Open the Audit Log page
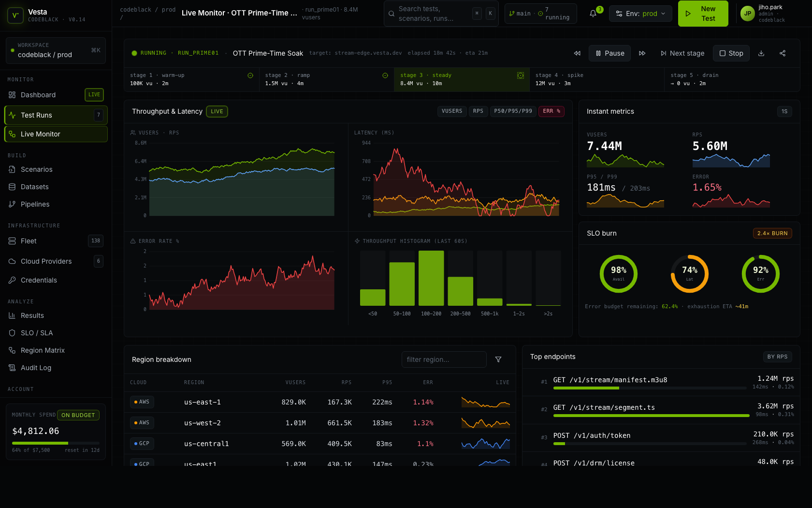812x508 pixels. click(x=36, y=368)
